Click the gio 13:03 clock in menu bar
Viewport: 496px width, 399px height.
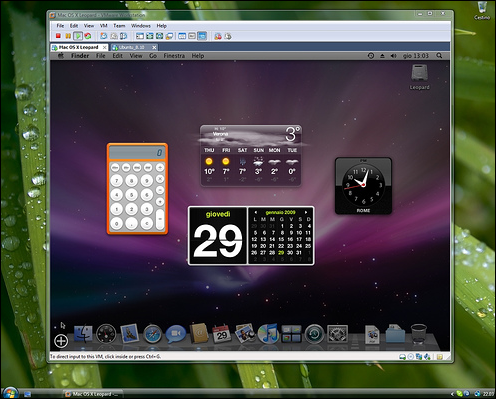(416, 56)
